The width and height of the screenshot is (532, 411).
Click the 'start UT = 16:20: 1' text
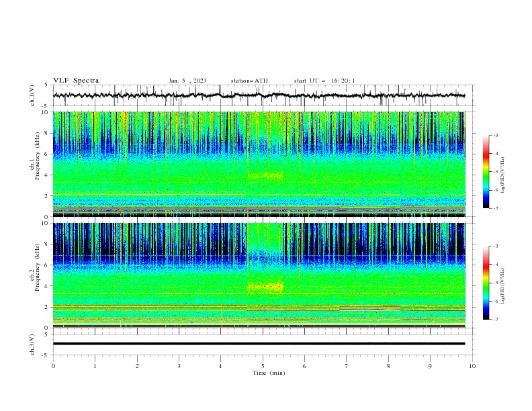coord(324,81)
